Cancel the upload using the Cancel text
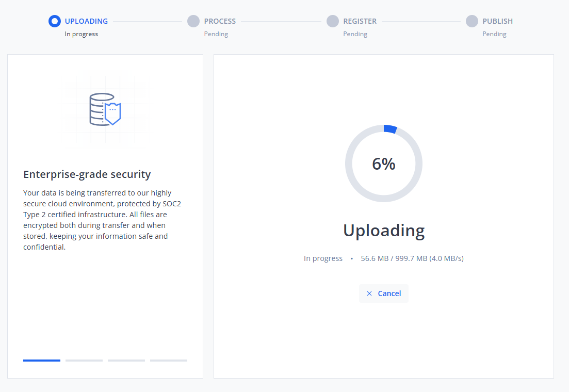The width and height of the screenshot is (569, 392). point(389,293)
